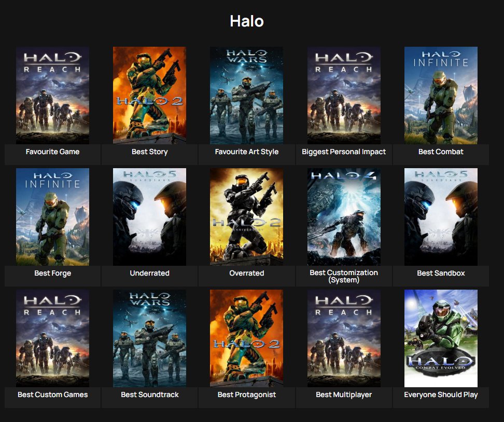Image resolution: width=504 pixels, height=422 pixels.
Task: Select the Halo Reach cover above Best Multiplayer
Action: [344, 338]
